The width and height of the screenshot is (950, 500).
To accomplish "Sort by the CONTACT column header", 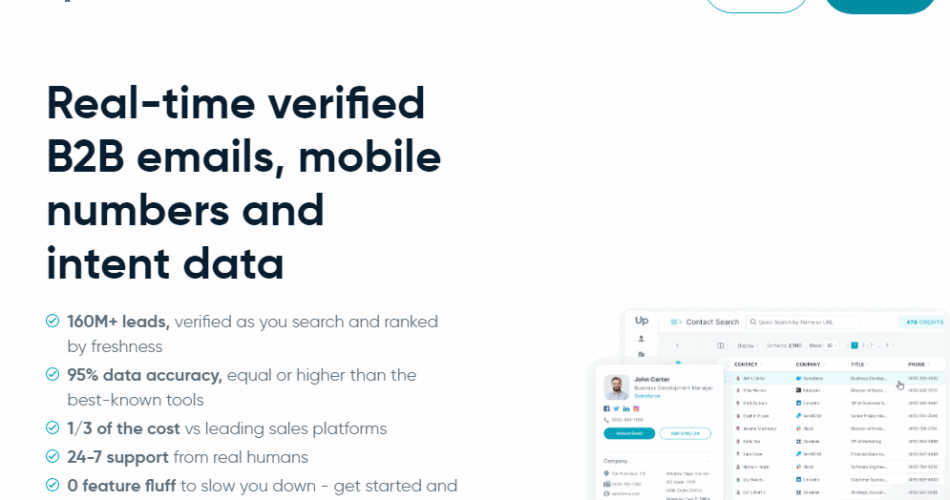I will pos(748,364).
